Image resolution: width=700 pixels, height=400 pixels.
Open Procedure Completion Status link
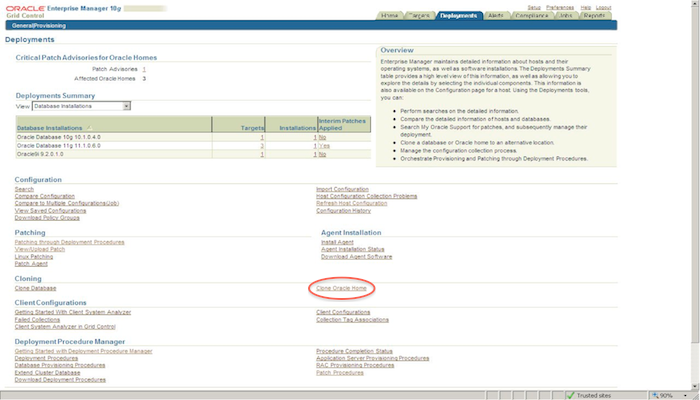point(354,351)
